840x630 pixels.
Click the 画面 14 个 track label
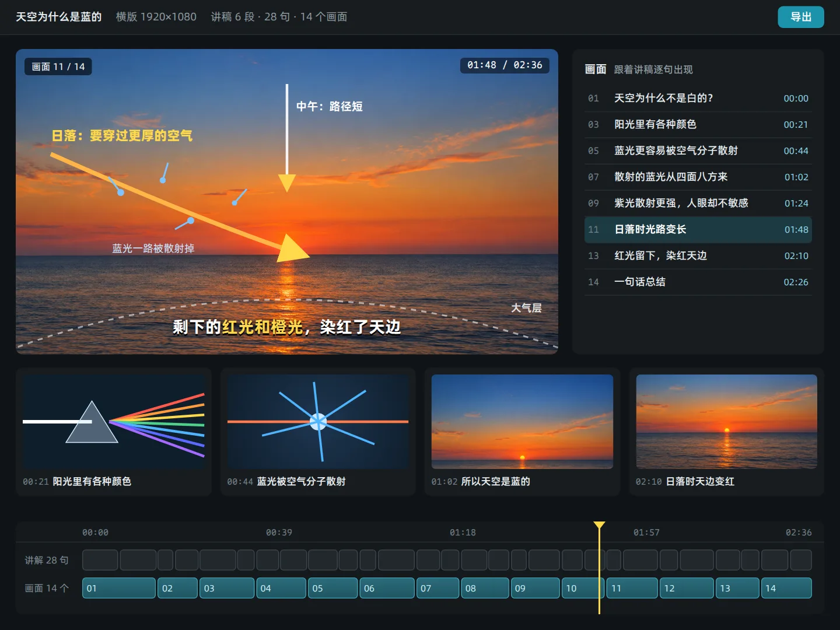coord(47,588)
